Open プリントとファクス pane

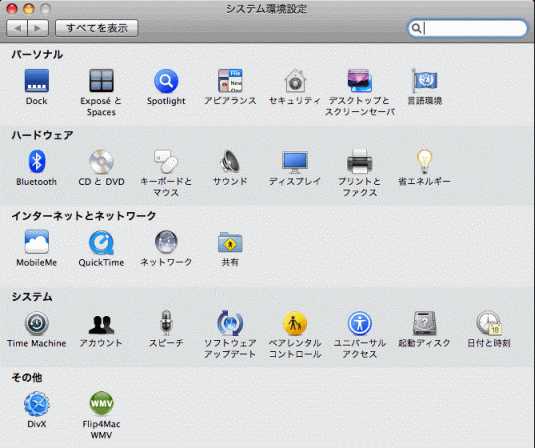pos(360,161)
